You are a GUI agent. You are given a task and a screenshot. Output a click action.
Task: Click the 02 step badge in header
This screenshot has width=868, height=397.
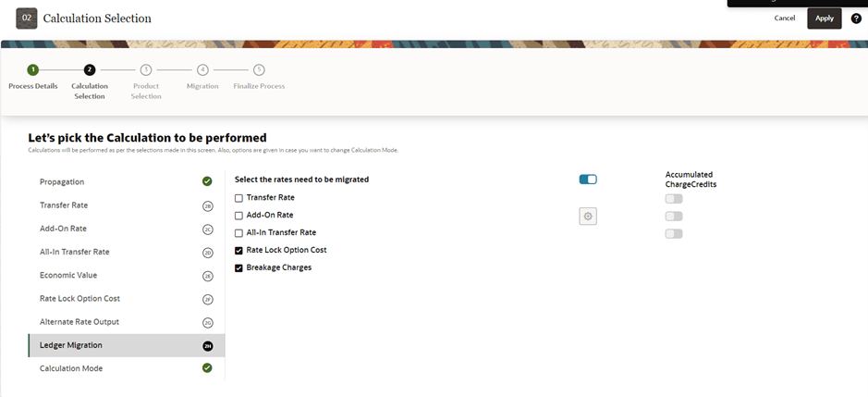[x=27, y=19]
